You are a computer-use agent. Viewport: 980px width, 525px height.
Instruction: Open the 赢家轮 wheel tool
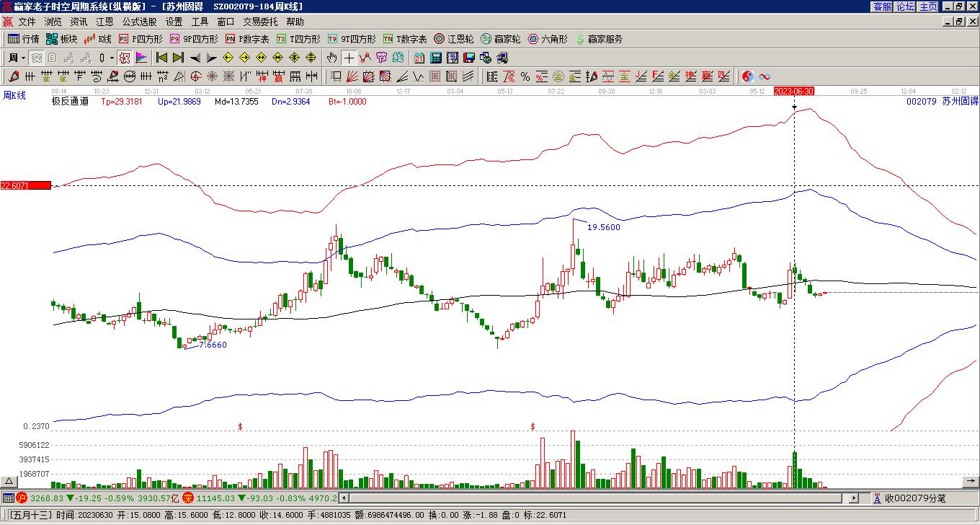[500, 39]
